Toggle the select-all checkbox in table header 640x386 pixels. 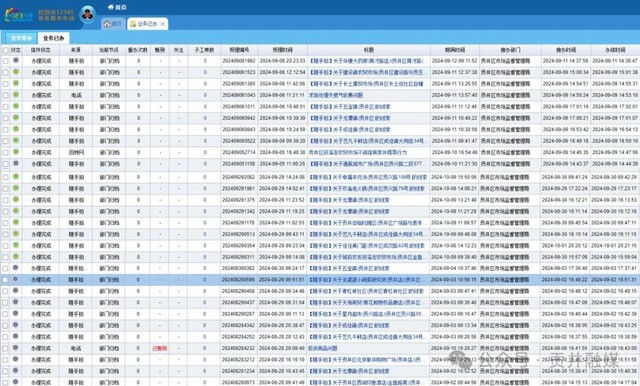click(x=5, y=50)
